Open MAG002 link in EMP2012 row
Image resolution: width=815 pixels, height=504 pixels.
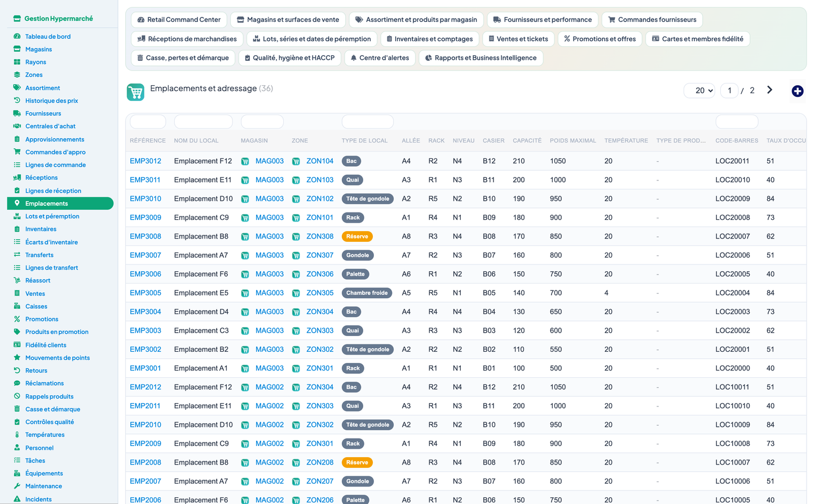(270, 387)
